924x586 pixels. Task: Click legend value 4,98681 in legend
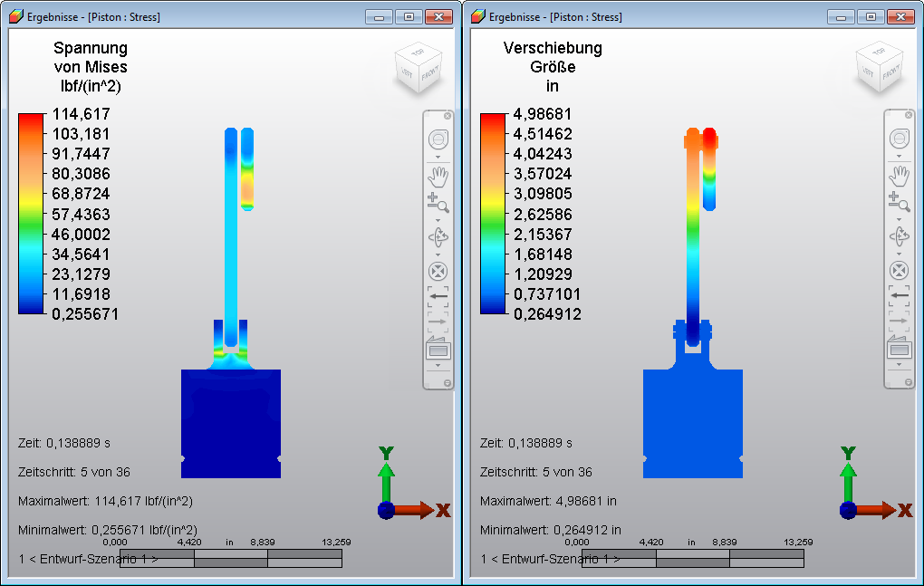click(x=543, y=113)
